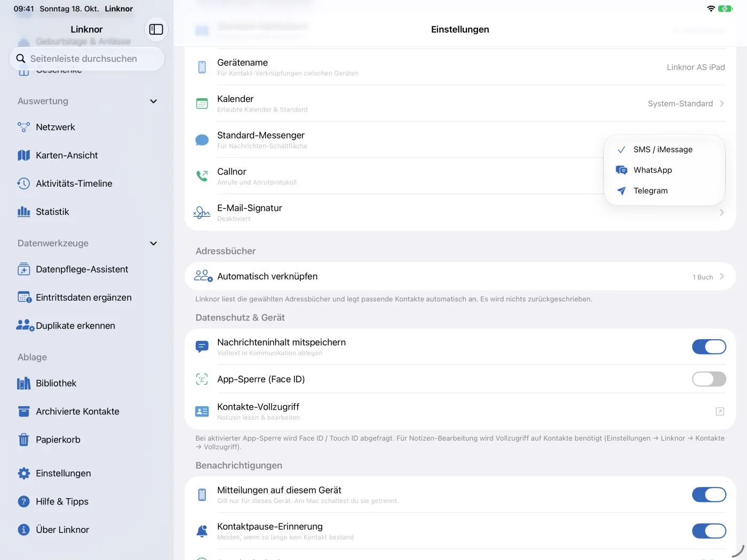This screenshot has width=747, height=560.
Task: Open Aktivitäts-Timeline clock icon
Action: point(23,183)
